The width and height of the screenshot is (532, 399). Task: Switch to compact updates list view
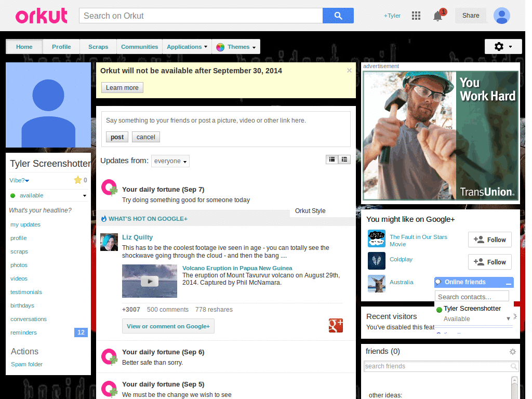coord(344,159)
